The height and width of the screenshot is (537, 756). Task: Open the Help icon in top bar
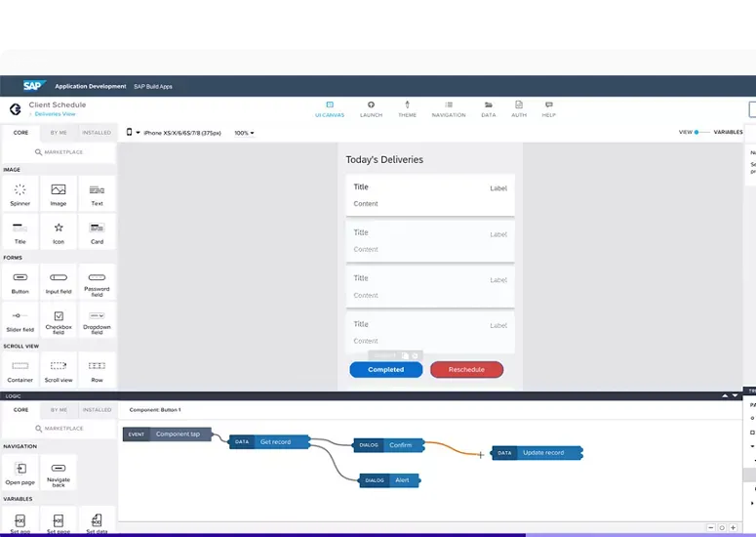point(548,109)
